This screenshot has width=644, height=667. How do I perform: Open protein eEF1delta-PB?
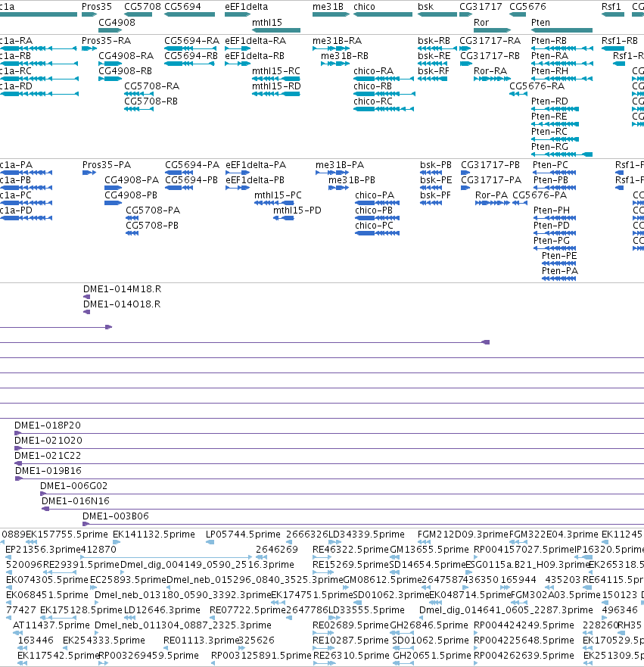tap(255, 180)
